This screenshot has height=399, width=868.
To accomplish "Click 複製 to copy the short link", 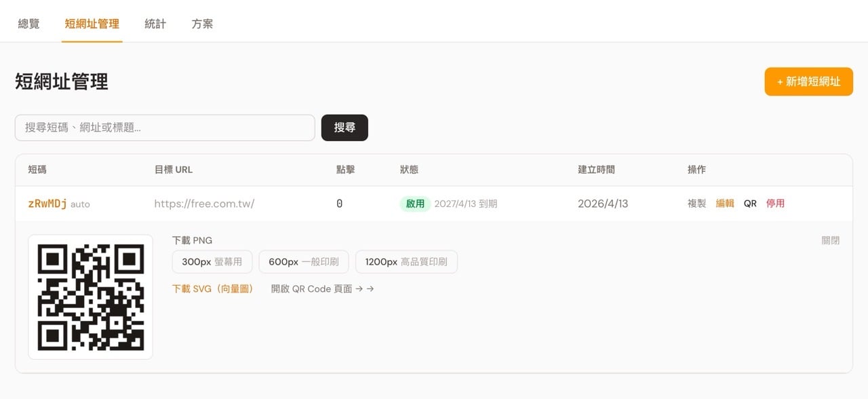I will [x=696, y=204].
